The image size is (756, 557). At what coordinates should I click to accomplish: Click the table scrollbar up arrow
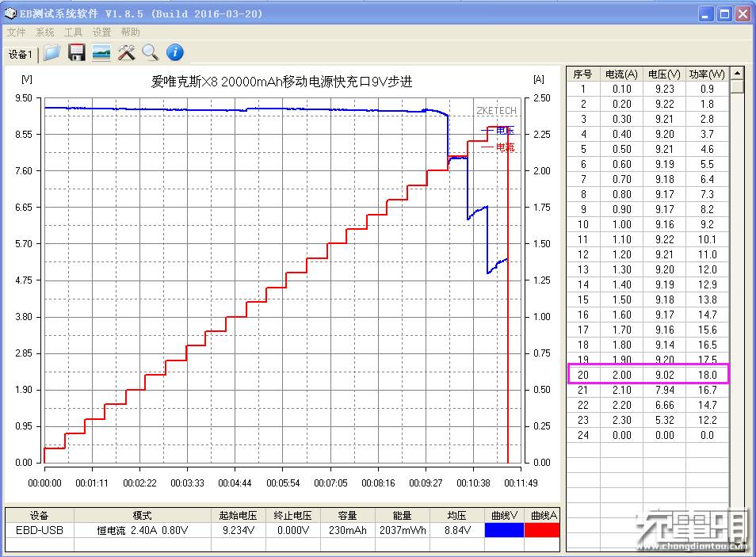coord(737,74)
